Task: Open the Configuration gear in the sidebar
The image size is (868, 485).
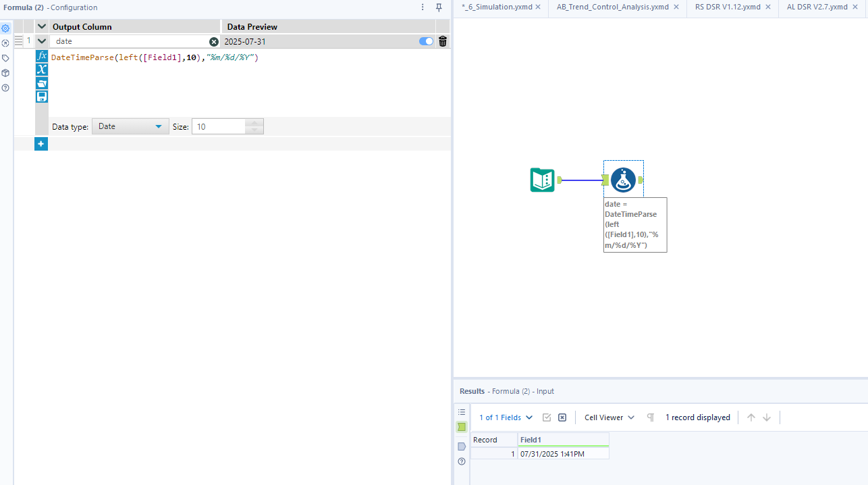Action: 5,28
